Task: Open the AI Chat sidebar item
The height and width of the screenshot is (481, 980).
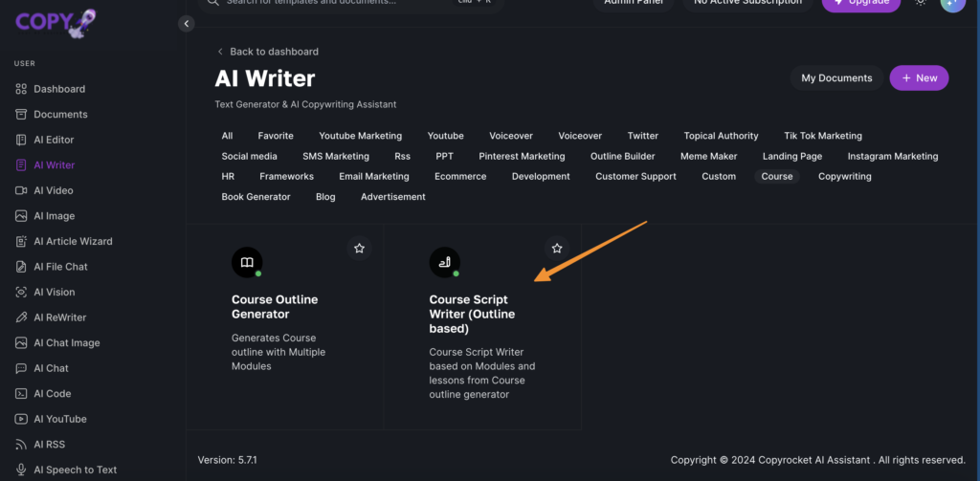Action: coord(51,368)
